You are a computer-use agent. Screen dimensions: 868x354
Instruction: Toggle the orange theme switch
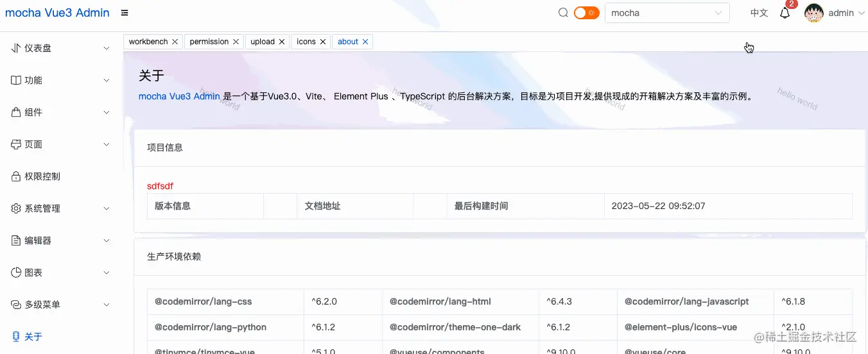click(586, 13)
